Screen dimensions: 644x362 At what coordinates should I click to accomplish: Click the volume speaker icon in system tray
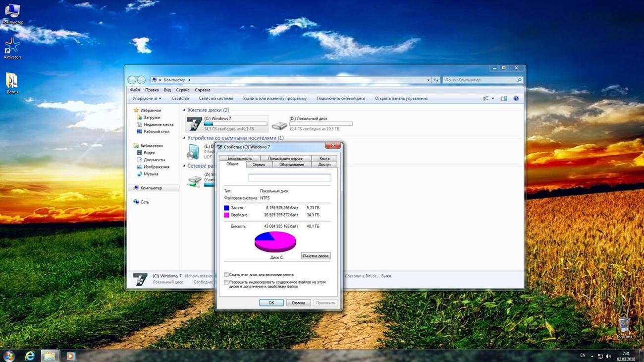pos(608,356)
